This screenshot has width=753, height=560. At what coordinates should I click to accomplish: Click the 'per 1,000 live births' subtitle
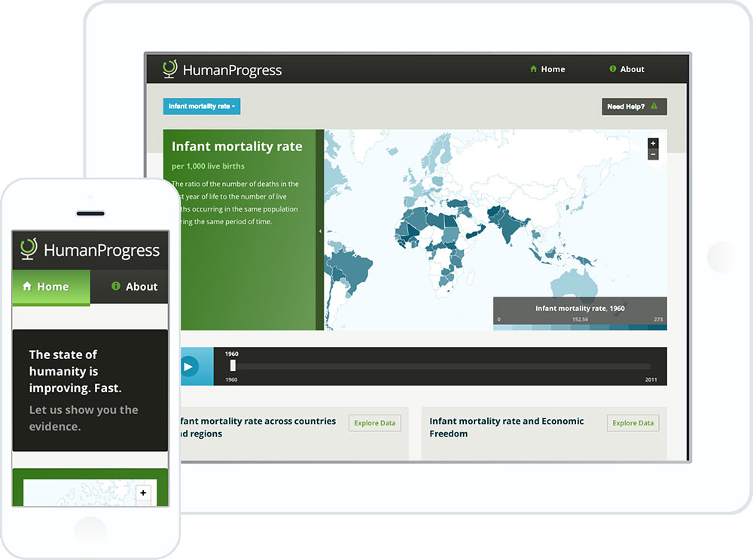(x=208, y=166)
